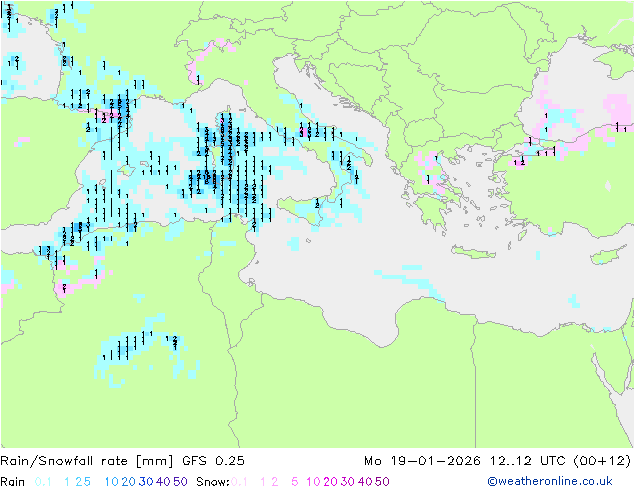Click the snow legend value 0.1
Screen dimensions: 634x490
[x=239, y=482]
